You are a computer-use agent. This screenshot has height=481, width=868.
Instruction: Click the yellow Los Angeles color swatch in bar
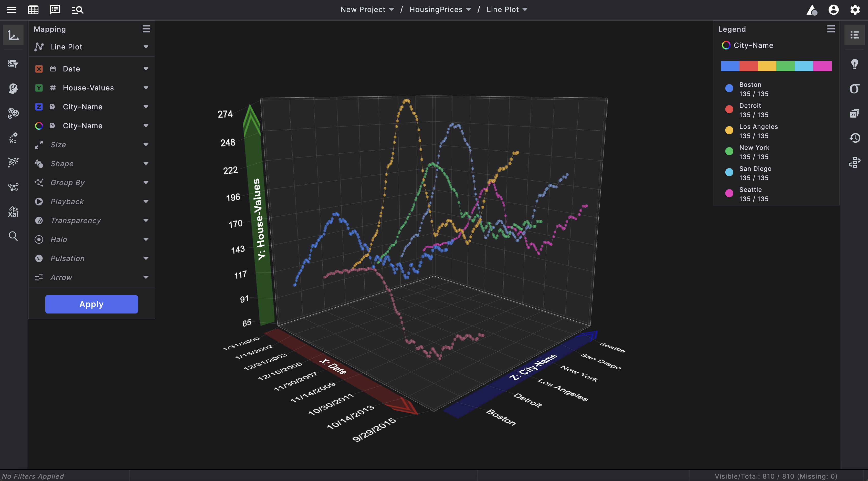coord(767,66)
